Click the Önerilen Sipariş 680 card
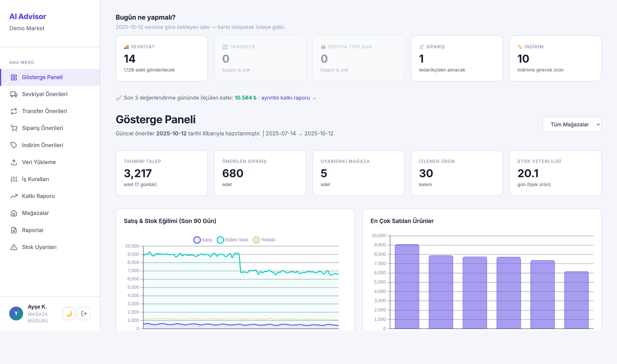Viewport: 617px width, 364px height. click(260, 173)
